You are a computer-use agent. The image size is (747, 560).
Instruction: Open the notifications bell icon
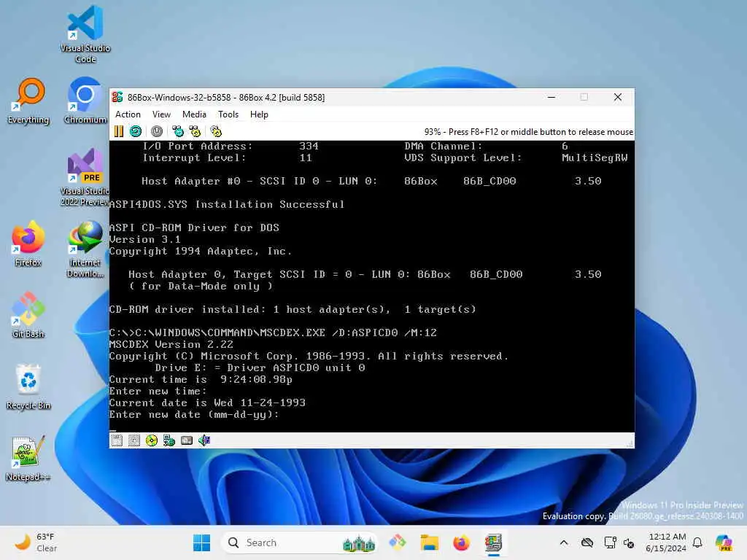click(697, 542)
